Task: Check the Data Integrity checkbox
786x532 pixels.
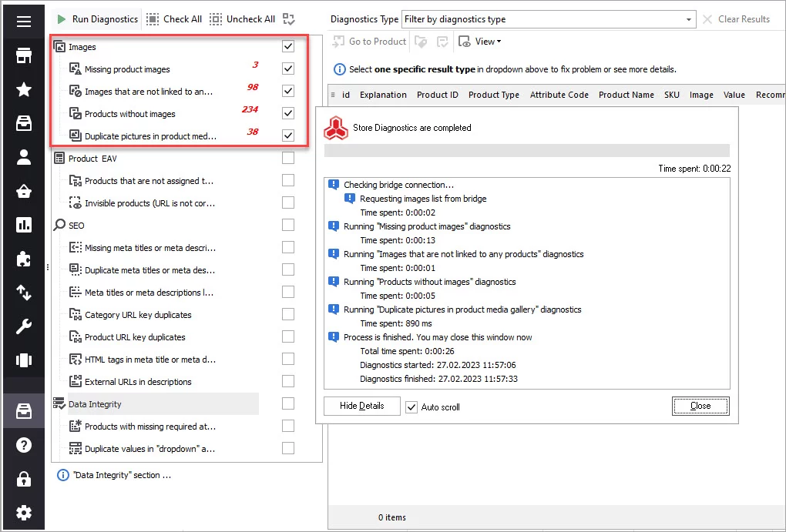Action: [288, 403]
